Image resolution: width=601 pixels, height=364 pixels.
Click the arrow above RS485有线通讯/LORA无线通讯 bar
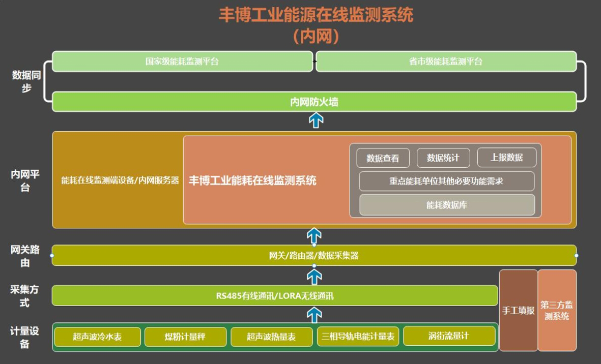pos(314,277)
